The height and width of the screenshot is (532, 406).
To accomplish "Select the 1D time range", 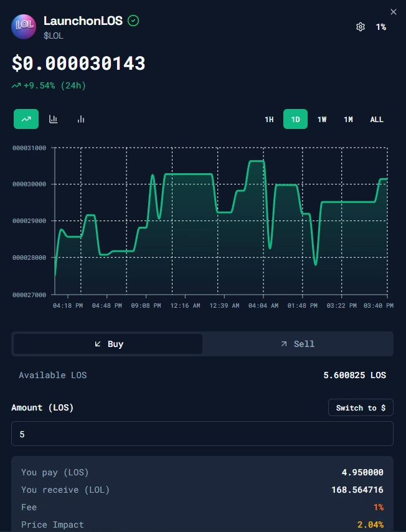I will [x=295, y=119].
